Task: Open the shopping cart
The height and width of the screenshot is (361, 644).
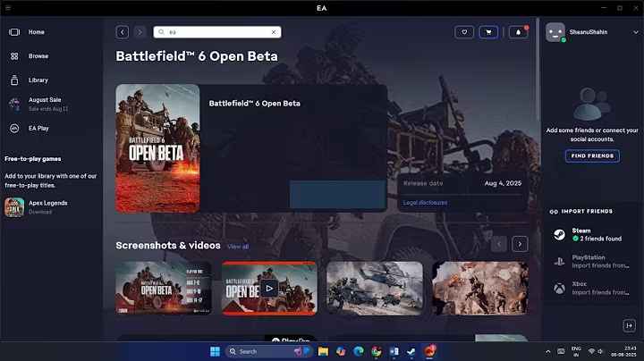Action: tap(488, 32)
